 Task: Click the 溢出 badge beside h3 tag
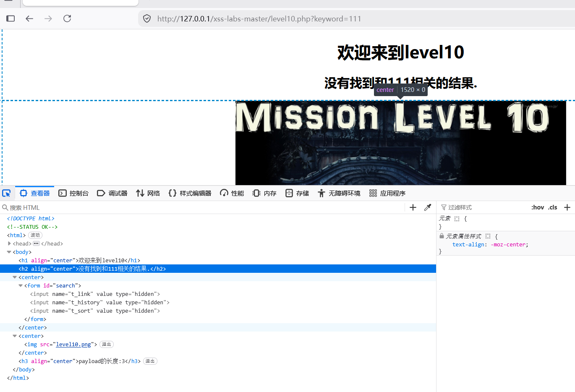click(150, 361)
